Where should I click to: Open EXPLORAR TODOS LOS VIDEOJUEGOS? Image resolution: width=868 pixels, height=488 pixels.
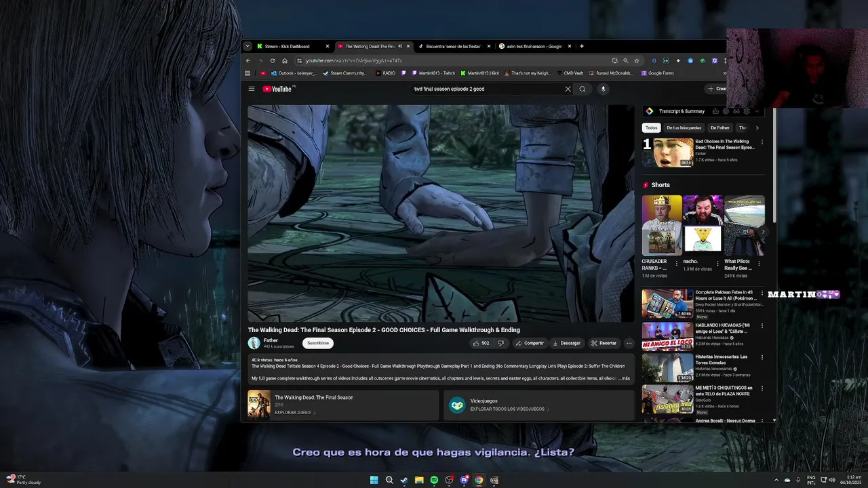[510, 409]
